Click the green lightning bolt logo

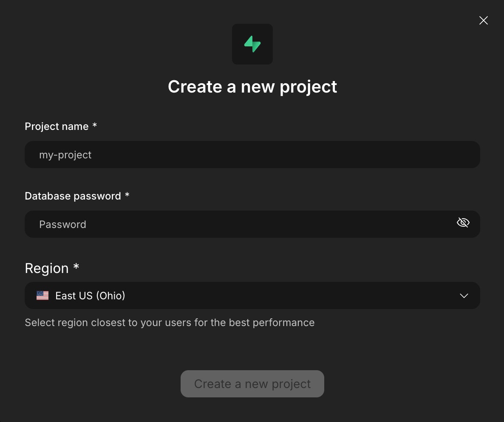(x=252, y=44)
